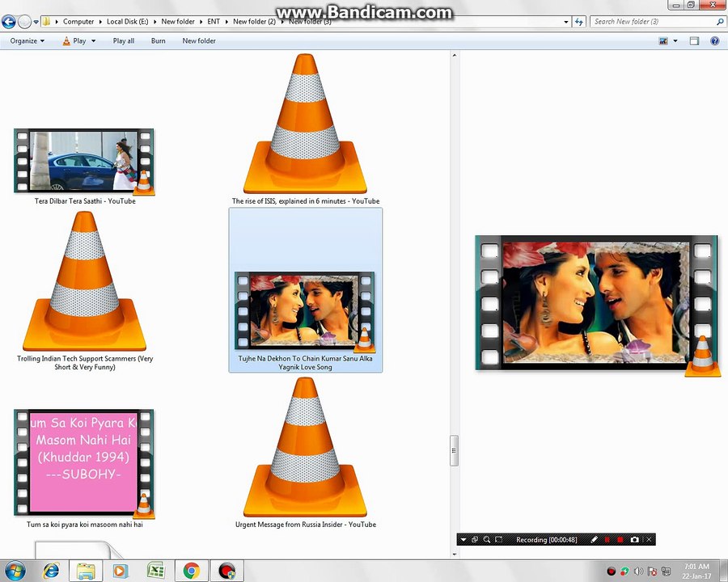Open the Play dropdown arrow
This screenshot has width=728, height=582.
(x=93, y=41)
